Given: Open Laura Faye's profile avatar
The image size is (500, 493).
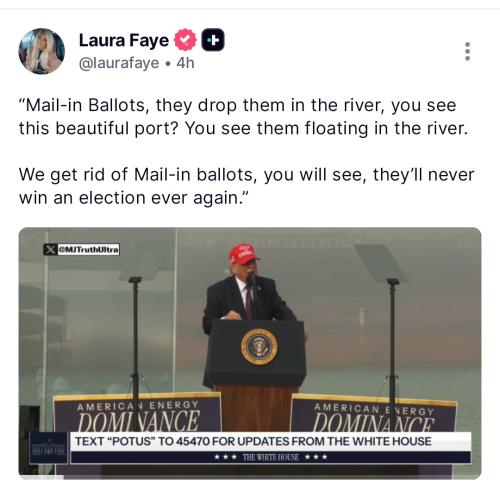Looking at the screenshot, I should click(x=42, y=51).
